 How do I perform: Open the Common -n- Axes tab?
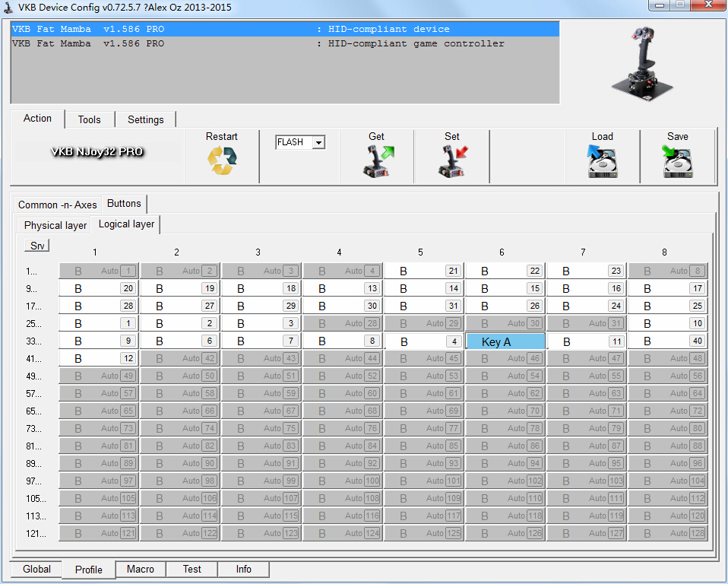click(58, 205)
